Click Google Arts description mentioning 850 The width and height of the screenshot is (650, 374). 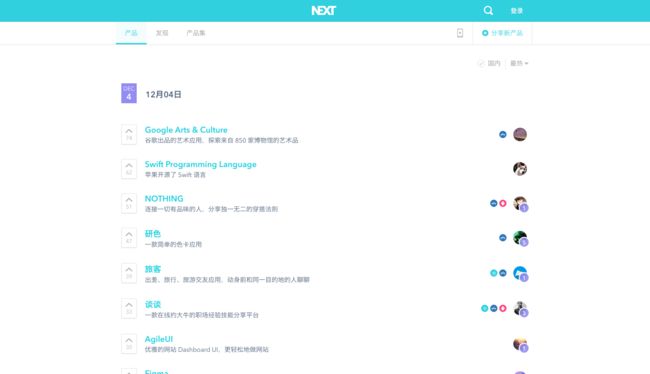click(x=221, y=141)
